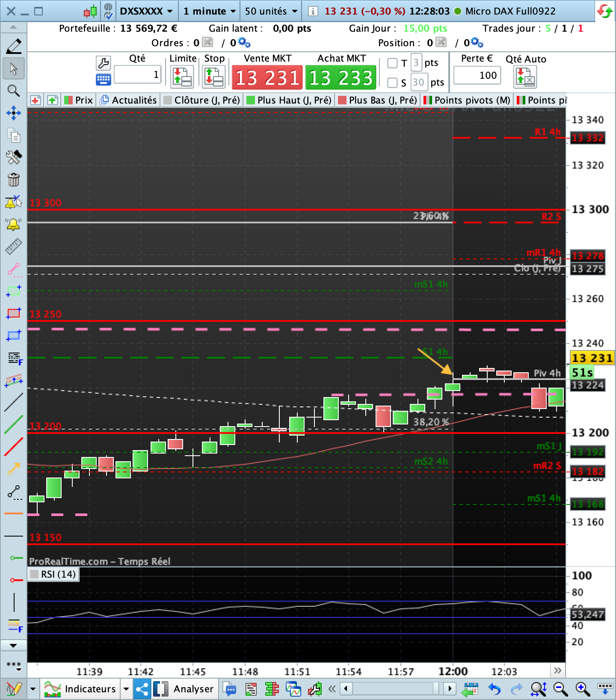Click the blue keyboard shortcuts icon
This screenshot has height=700, width=616.
click(x=104, y=80)
